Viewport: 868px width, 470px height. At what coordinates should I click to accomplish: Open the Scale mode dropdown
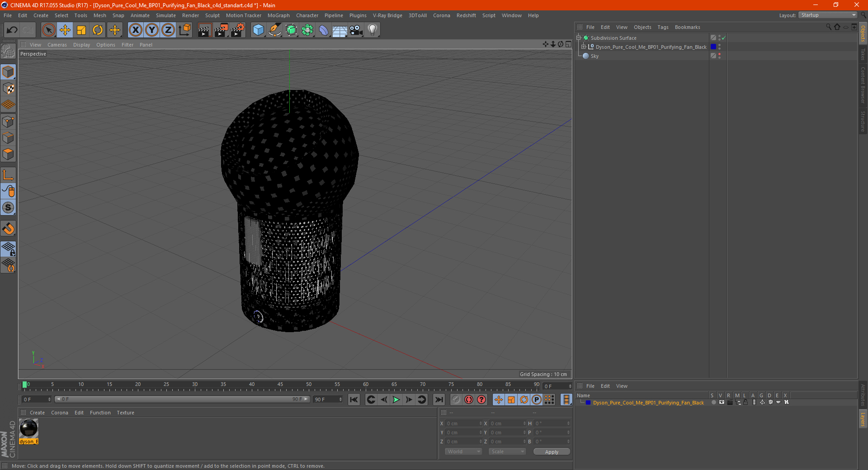point(507,451)
